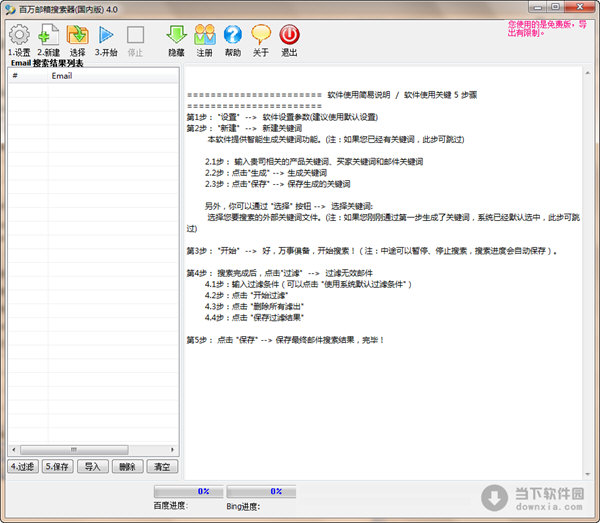The image size is (600, 523).
Task: Click the '2.2步' generate keywords instruction line
Action: (x=266, y=173)
